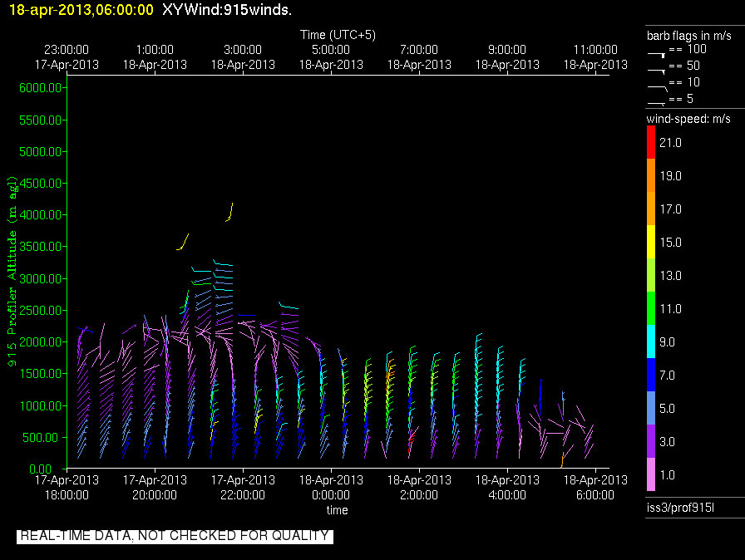Click the 100 m/s barb flag symbol

coord(657,52)
